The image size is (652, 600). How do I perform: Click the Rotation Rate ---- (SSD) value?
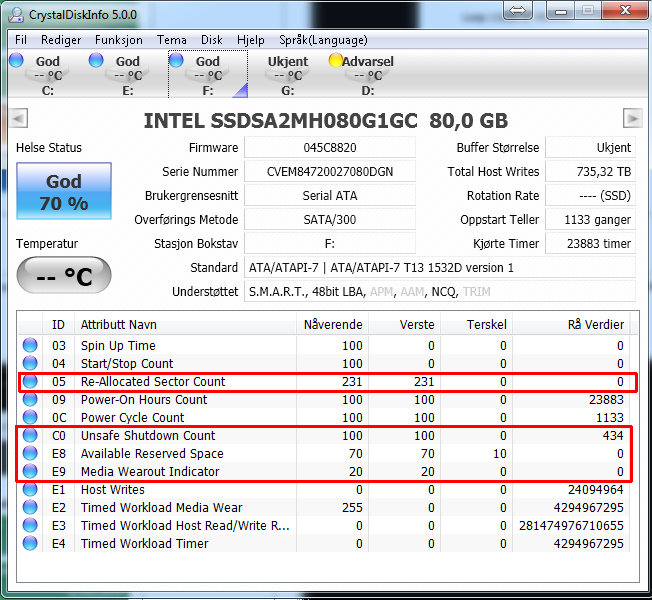[x=590, y=195]
